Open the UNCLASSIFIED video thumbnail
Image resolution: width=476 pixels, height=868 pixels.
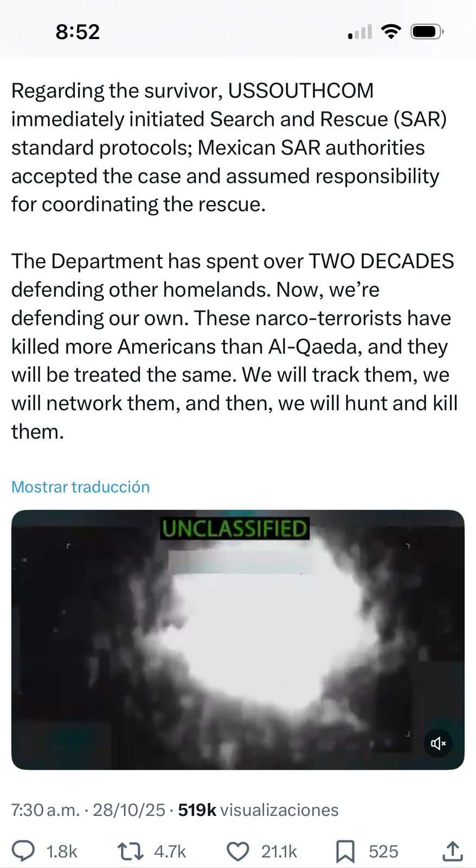click(x=237, y=639)
